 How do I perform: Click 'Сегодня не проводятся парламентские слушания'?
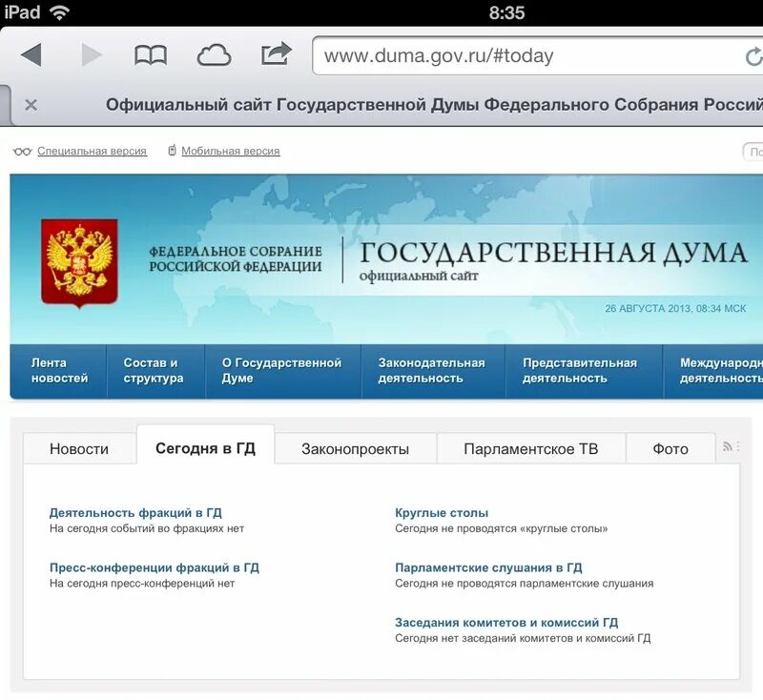pos(524,584)
